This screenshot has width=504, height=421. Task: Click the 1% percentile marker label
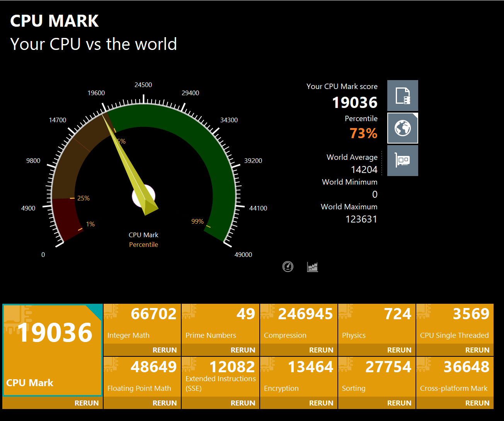click(x=90, y=224)
